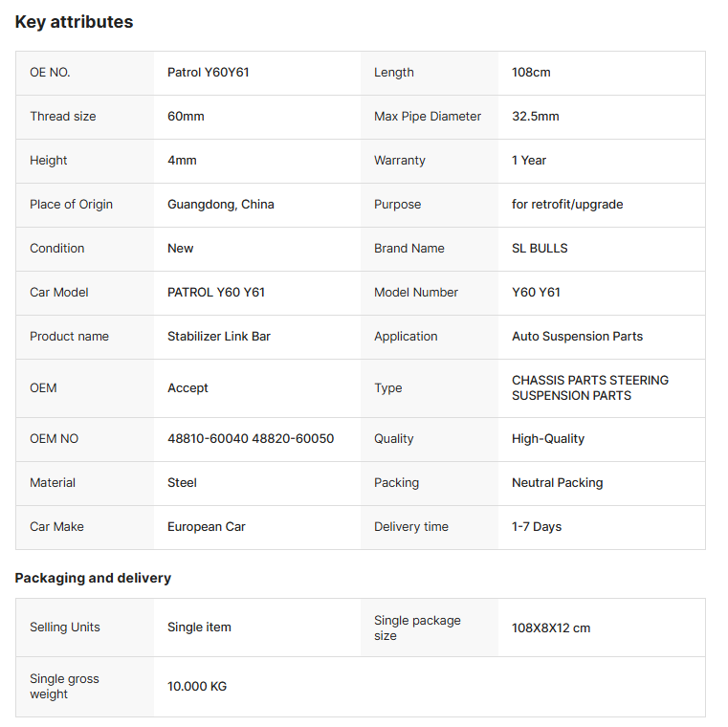Click the Stabilizer Link Bar product name
Image resolution: width=728 pixels, height=727 pixels.
coord(219,336)
